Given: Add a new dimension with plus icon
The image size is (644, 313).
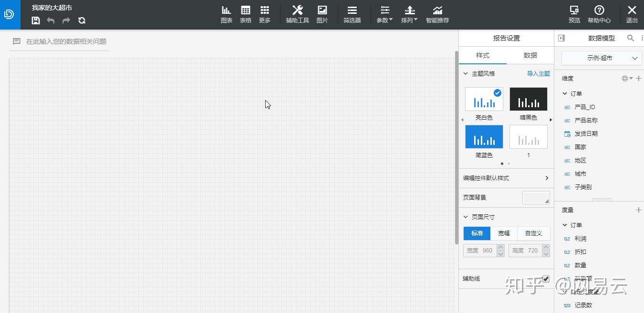Looking at the screenshot, I should [x=639, y=79].
